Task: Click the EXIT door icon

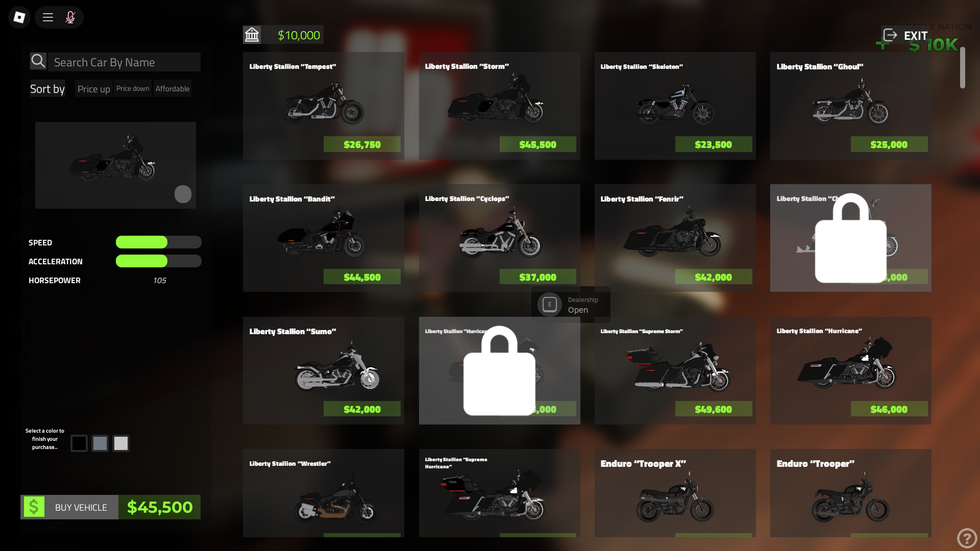Action: [890, 35]
